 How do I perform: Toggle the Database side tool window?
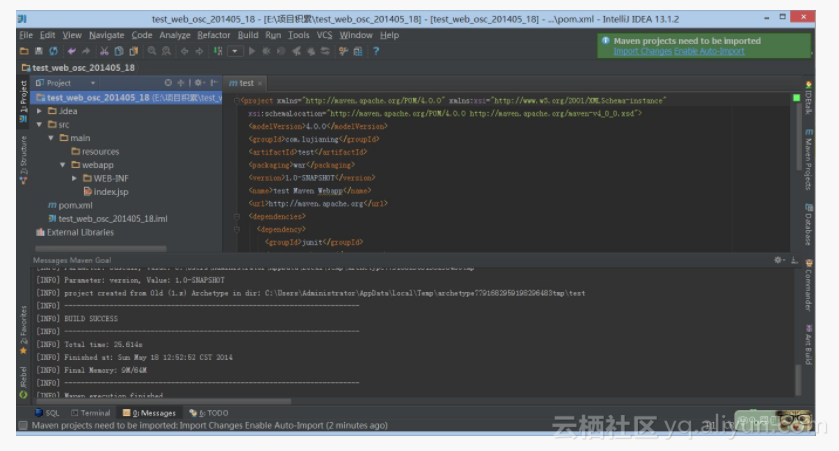(809, 224)
